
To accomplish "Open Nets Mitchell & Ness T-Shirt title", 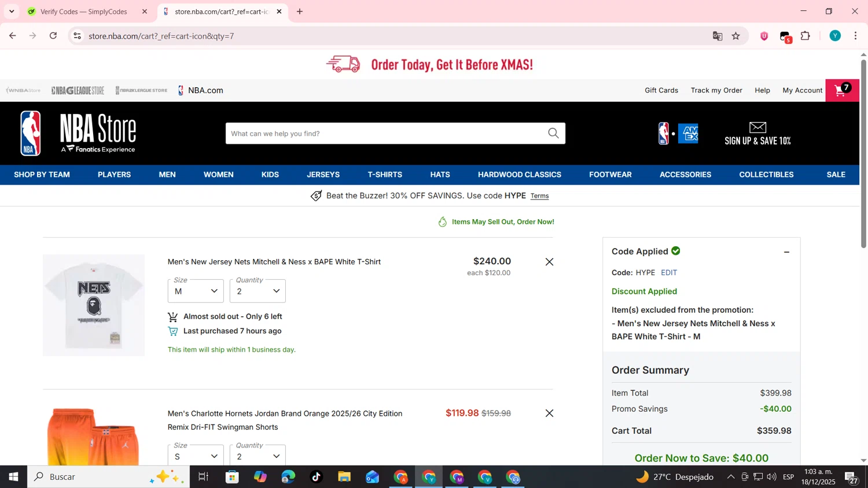I will point(274,262).
